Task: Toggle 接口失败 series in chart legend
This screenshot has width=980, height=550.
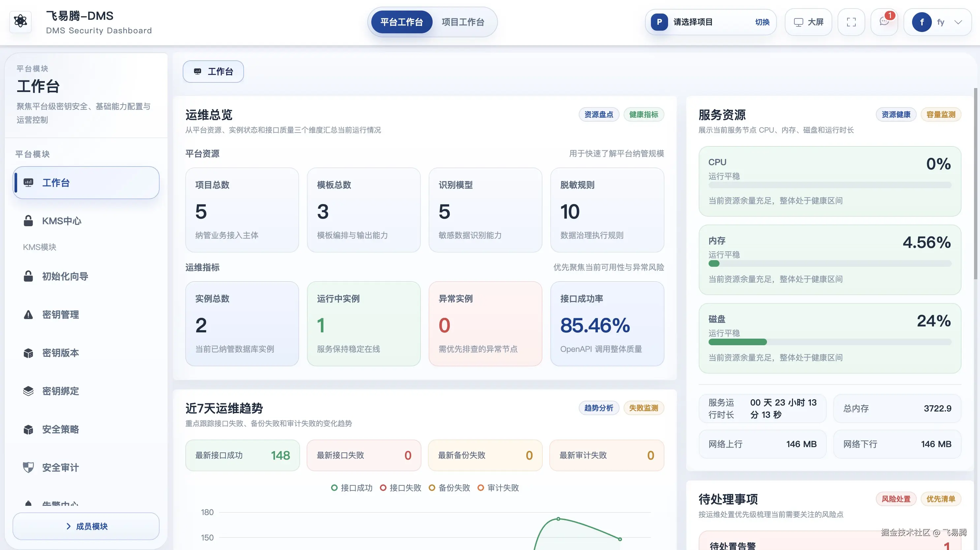Action: coord(401,488)
